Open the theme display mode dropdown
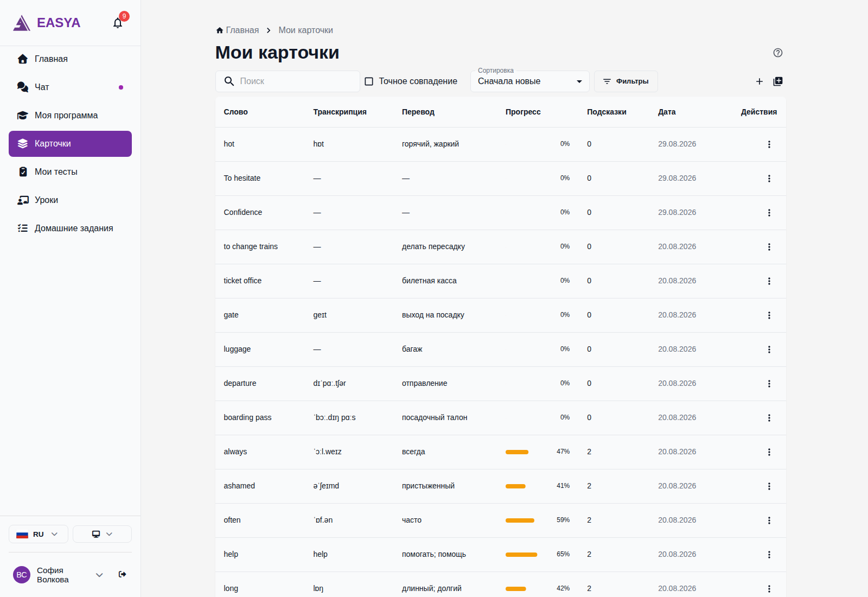The width and height of the screenshot is (868, 597). [102, 534]
